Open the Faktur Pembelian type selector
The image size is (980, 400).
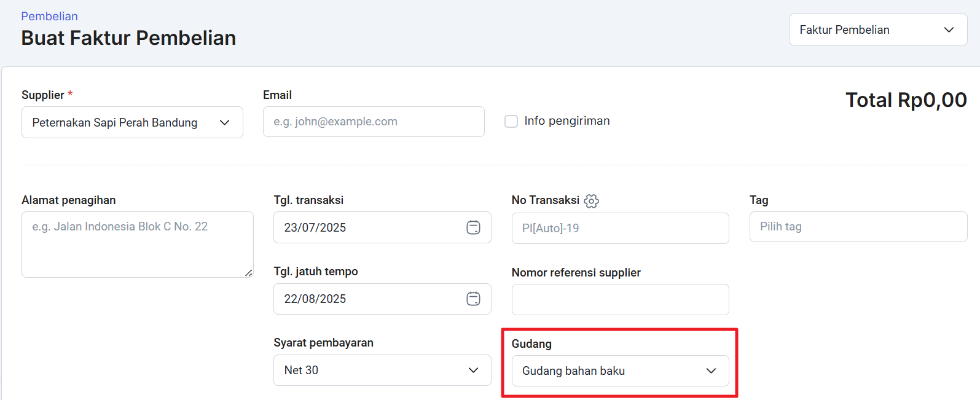click(x=860, y=29)
